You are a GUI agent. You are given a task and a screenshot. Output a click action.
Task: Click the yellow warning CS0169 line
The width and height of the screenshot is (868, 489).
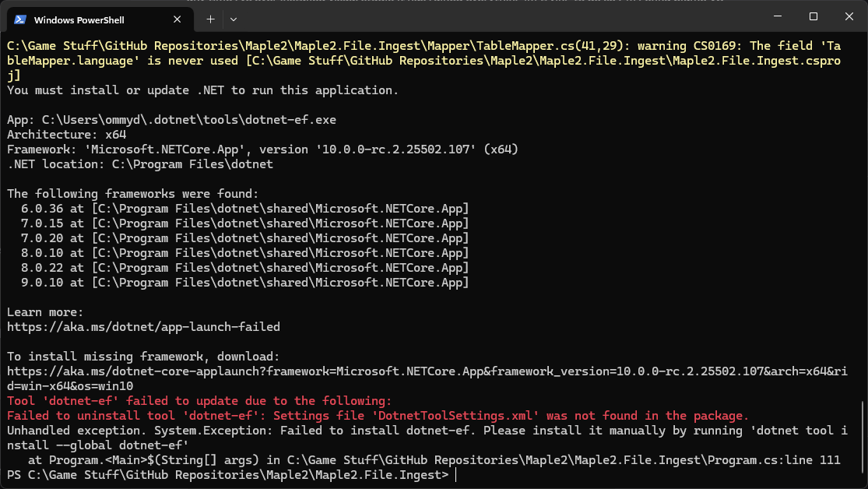(x=424, y=61)
